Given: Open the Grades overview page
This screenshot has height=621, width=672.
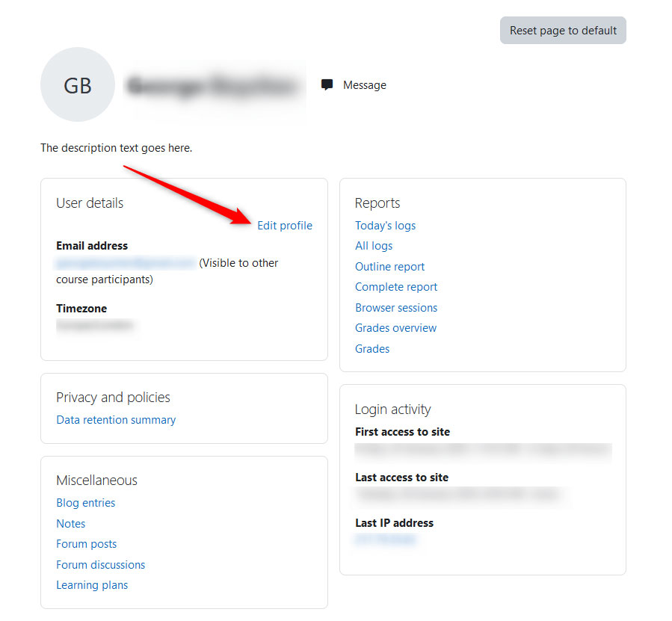Looking at the screenshot, I should tap(395, 327).
